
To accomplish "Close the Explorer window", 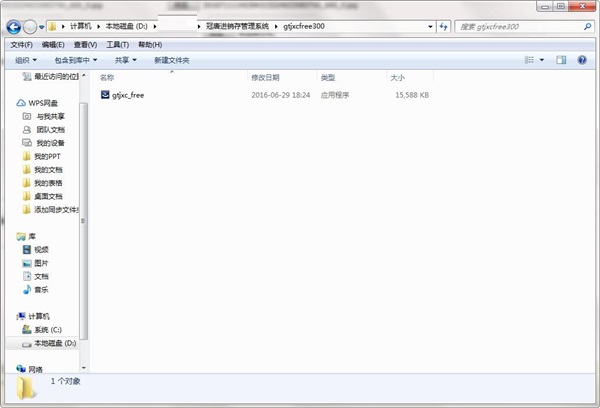I will [x=582, y=7].
